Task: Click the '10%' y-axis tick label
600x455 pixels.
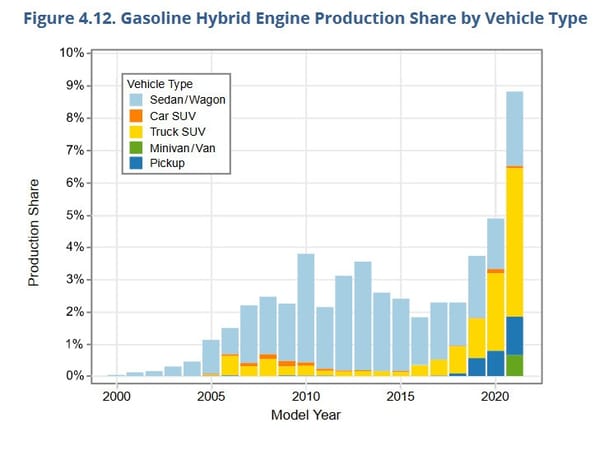Action: [72, 53]
